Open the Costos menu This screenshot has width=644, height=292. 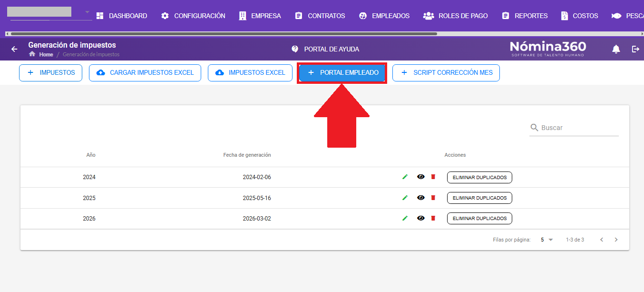click(x=579, y=16)
